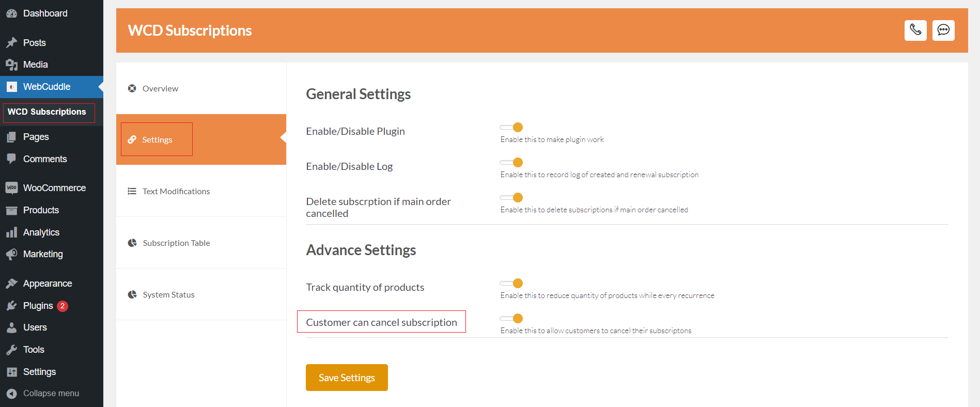Toggle Track quantity of products switch
This screenshot has height=407, width=980.
tap(511, 283)
